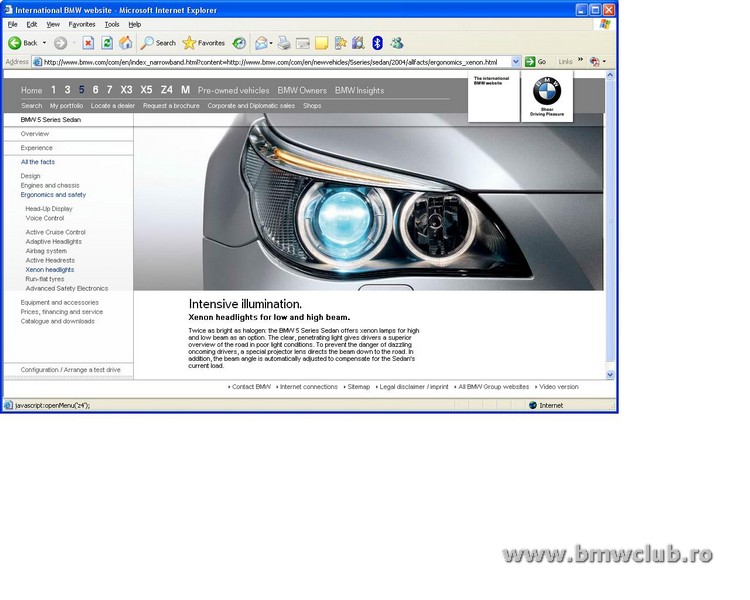This screenshot has height=600, width=750.
Task: Select the 6 Series nav link
Action: (x=95, y=90)
